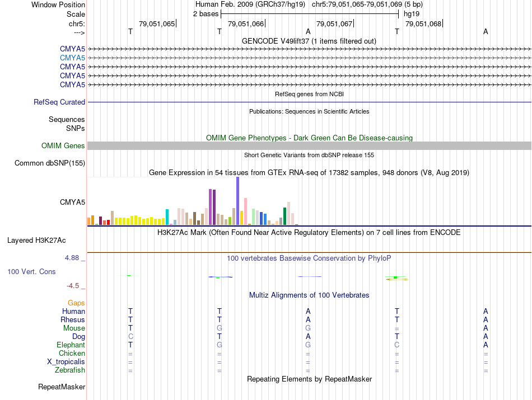The width and height of the screenshot is (532, 400).
Task: Click the Dog species row label
Action: pos(79,337)
